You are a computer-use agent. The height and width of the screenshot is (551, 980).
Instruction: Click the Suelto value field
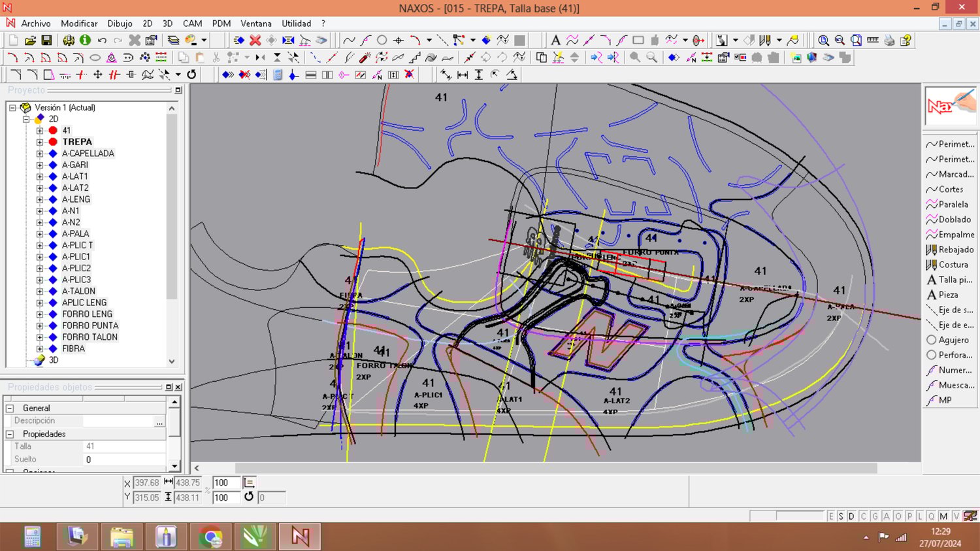point(124,459)
